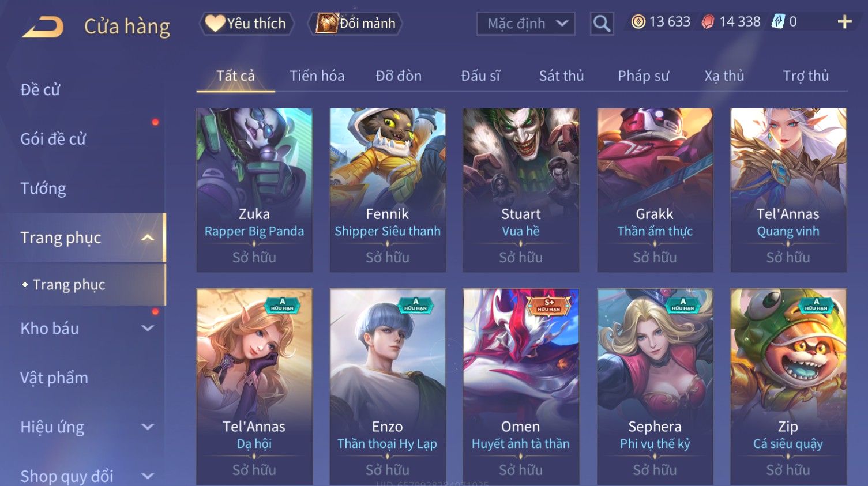Click the blue voucher currency icon
Image resolution: width=868 pixels, height=486 pixels.
point(779,22)
